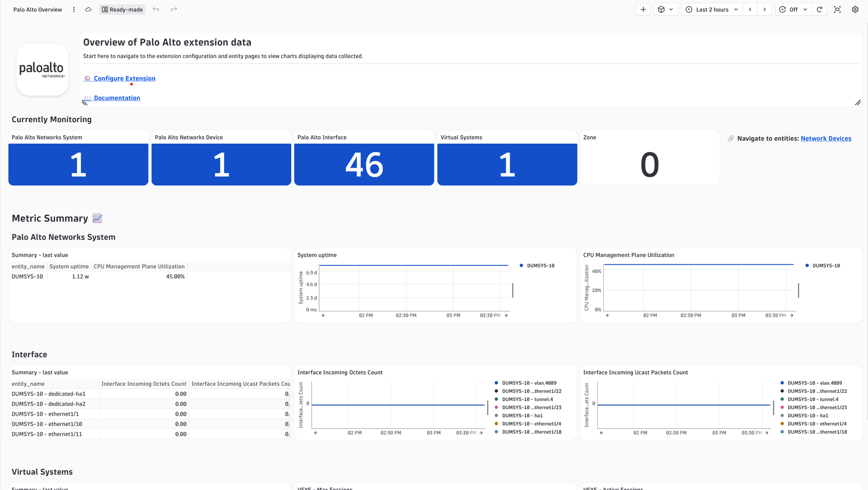Pan Incoming Octets chart left with arrow
This screenshot has width=868, height=490.
(x=316, y=433)
